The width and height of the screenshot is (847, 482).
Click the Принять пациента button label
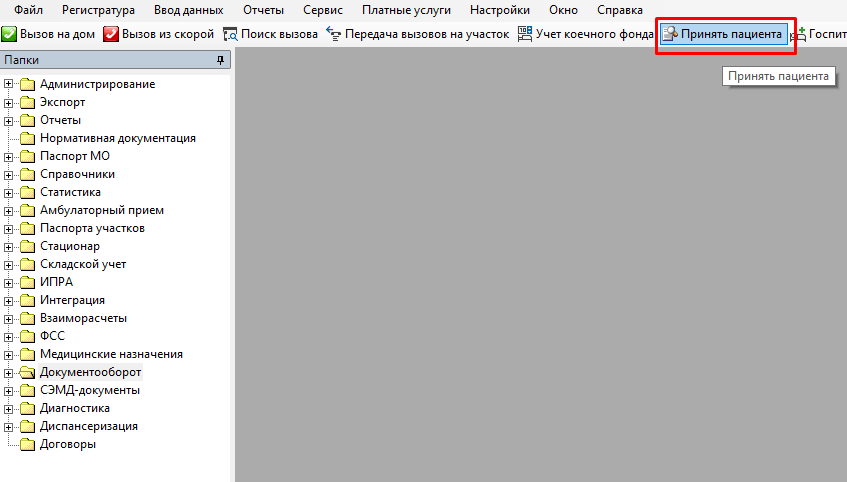point(731,34)
